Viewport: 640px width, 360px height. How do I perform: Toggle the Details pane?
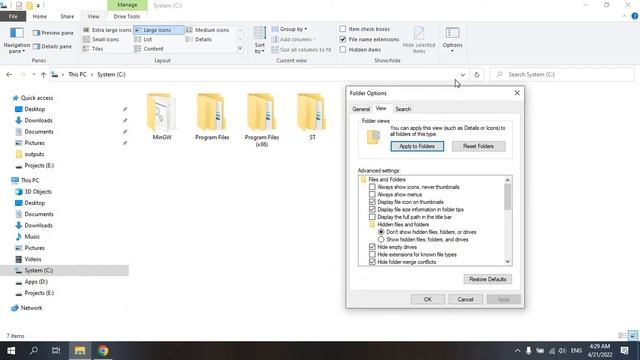52,47
